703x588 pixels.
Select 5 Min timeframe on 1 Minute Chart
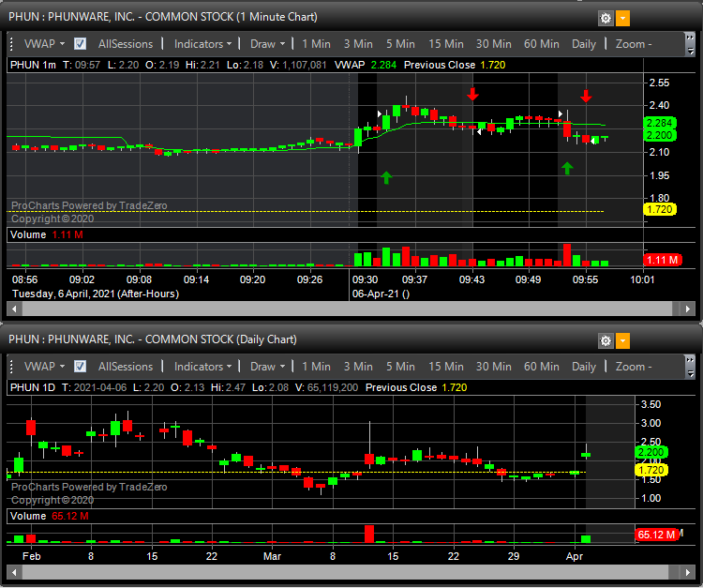click(x=400, y=44)
